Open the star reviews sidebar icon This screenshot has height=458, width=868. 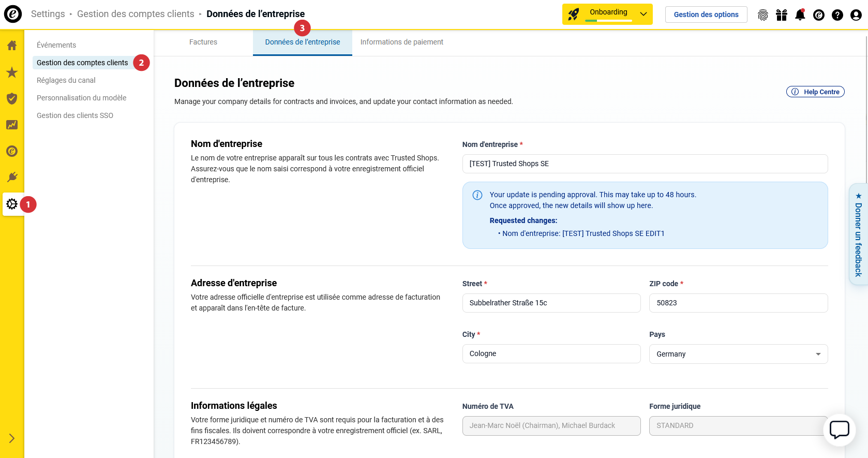click(x=12, y=72)
